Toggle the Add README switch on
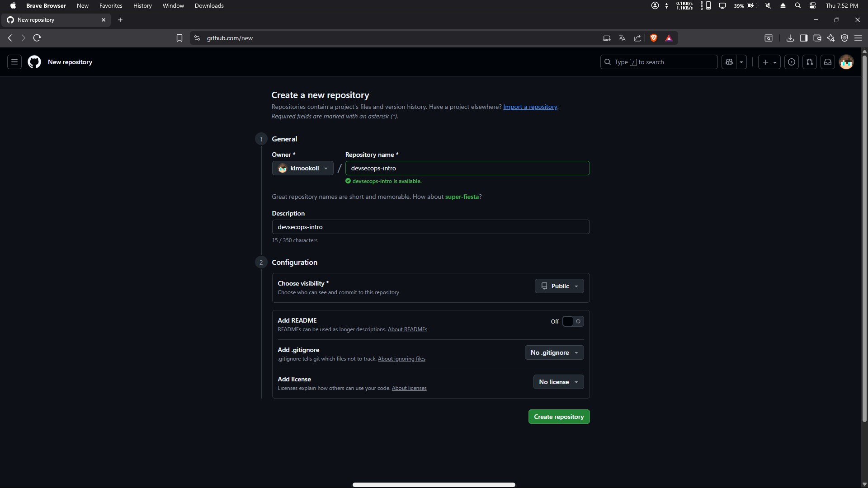Image resolution: width=868 pixels, height=488 pixels. click(x=573, y=321)
